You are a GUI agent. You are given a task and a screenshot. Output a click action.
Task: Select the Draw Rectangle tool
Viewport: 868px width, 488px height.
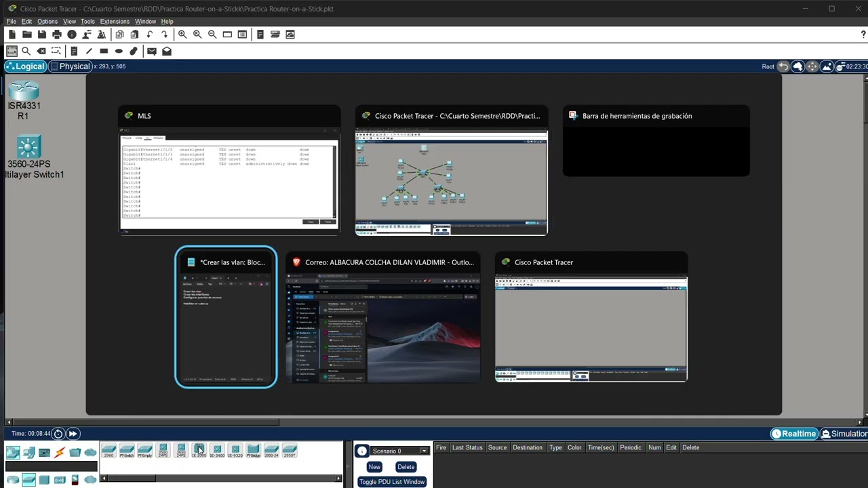point(104,51)
